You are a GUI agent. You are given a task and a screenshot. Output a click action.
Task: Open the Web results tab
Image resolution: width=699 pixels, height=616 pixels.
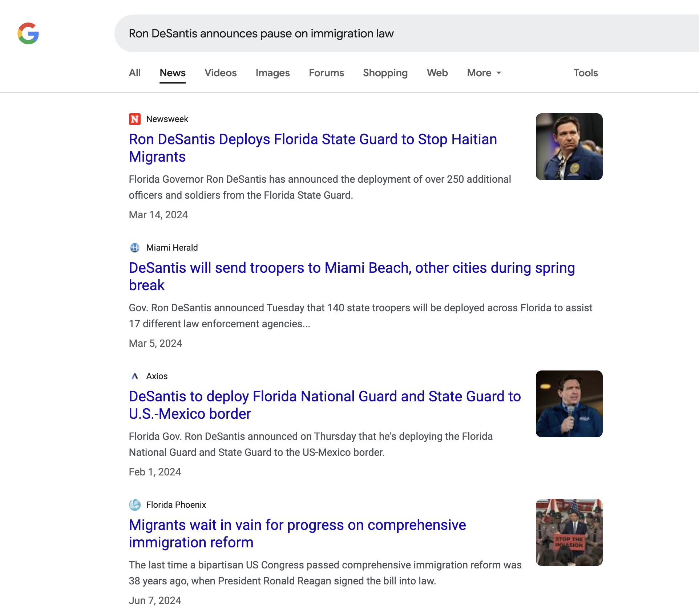click(437, 73)
